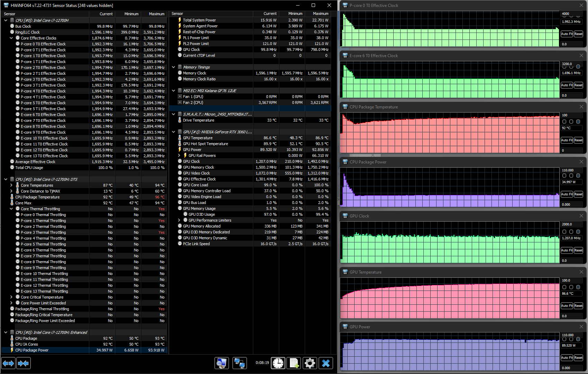Click the clock icon to reset elapsed timer
588x374 pixels.
278,363
